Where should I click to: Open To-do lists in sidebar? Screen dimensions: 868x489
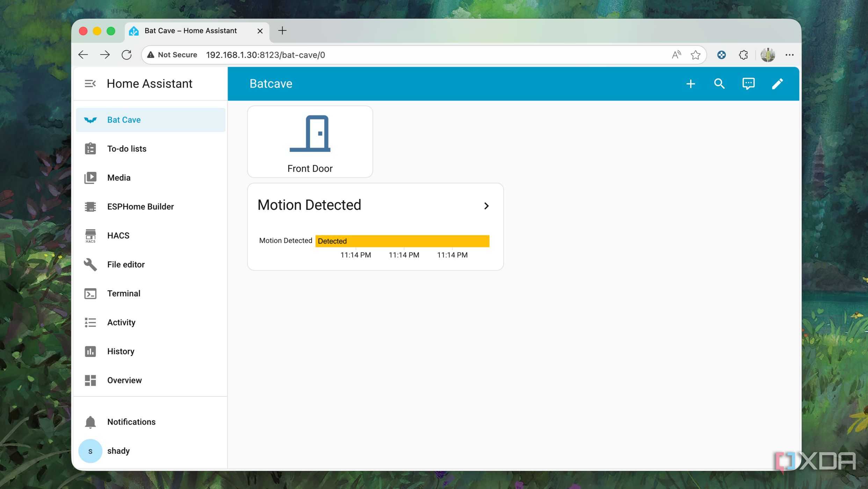tap(151, 149)
